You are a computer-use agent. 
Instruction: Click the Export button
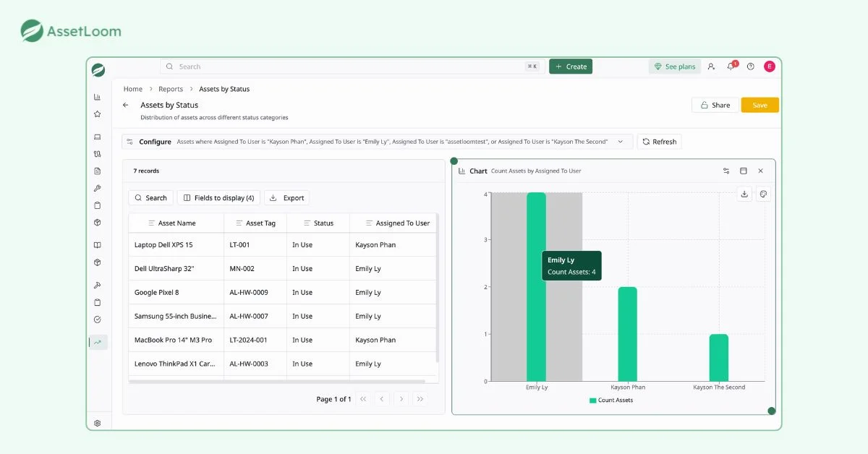point(287,198)
